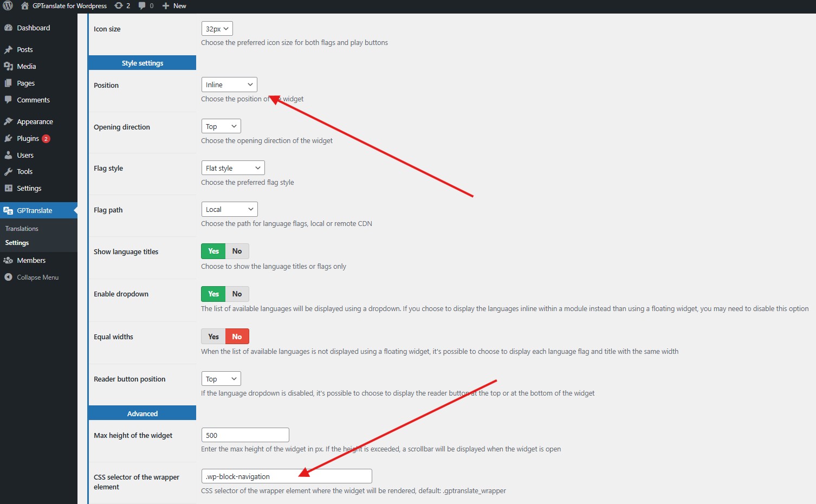
Task: Click the comments bubble icon in admin bar
Action: [x=142, y=6]
